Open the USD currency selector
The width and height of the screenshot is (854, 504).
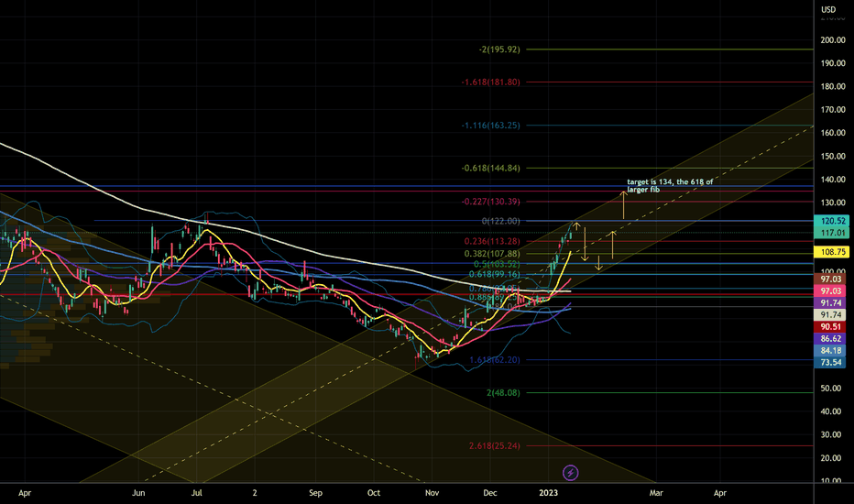point(828,9)
